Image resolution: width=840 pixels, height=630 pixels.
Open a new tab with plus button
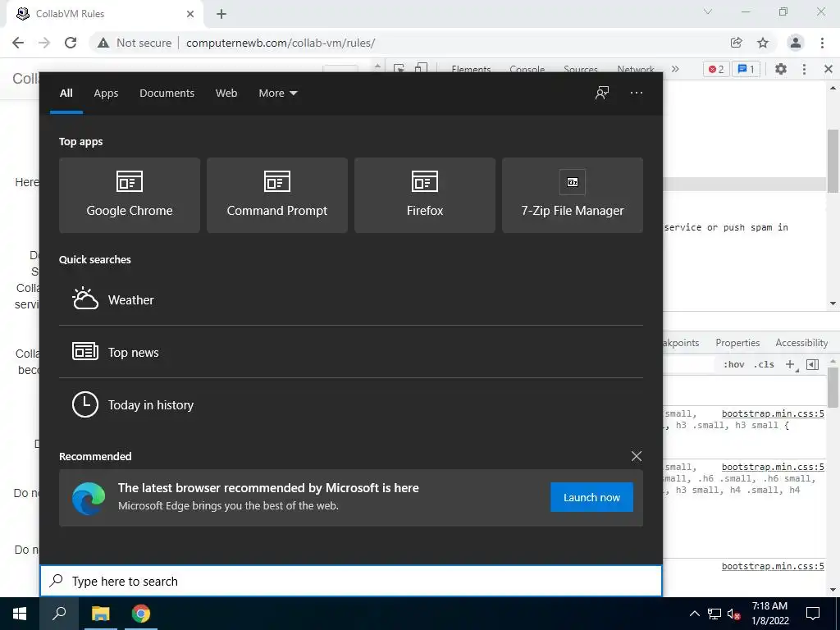pos(221,14)
